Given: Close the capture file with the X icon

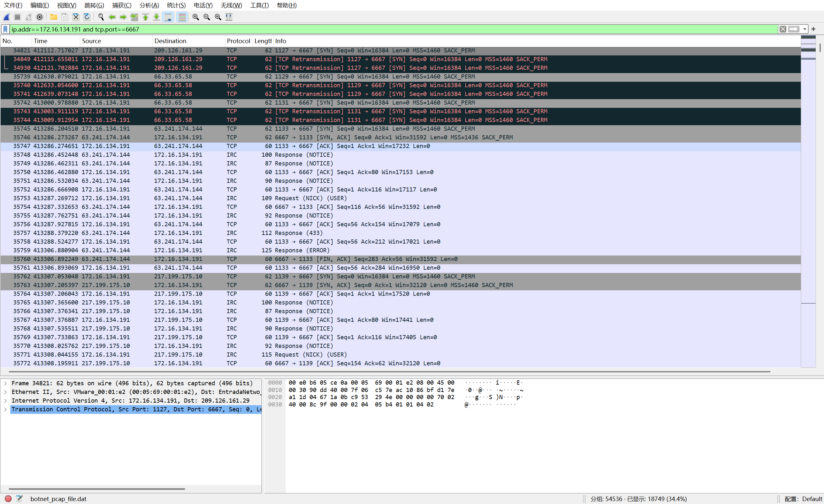Looking at the screenshot, I should 76,17.
